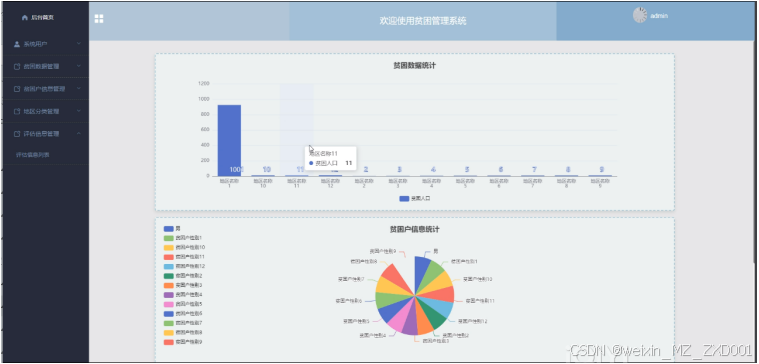The image size is (759, 364).
Task: Select the 评估信息管理 menu item
Action: 46,134
